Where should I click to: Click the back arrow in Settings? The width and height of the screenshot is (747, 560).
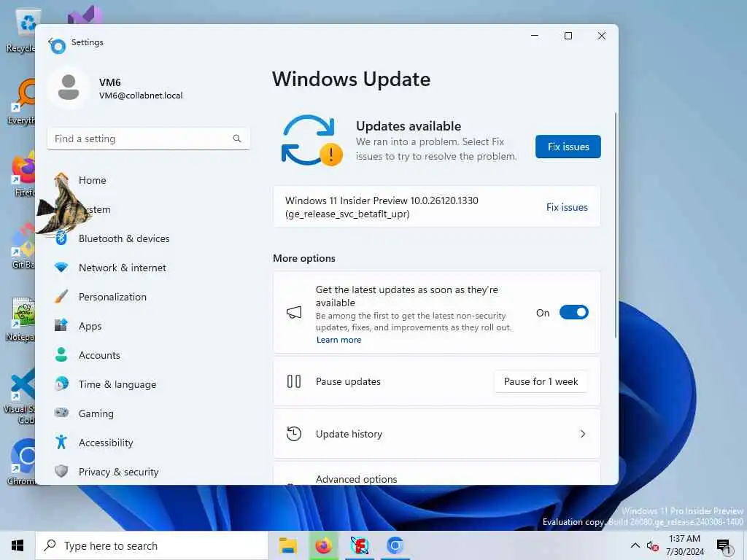click(x=50, y=41)
